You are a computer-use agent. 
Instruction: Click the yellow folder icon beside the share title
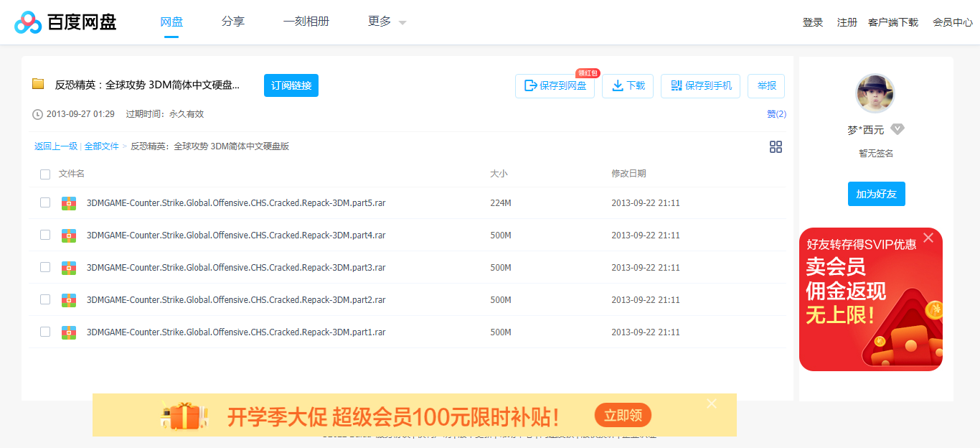[38, 84]
